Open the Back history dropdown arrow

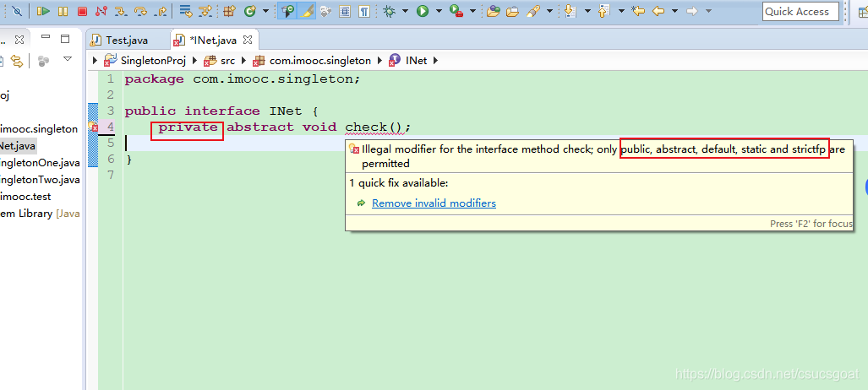tap(674, 11)
